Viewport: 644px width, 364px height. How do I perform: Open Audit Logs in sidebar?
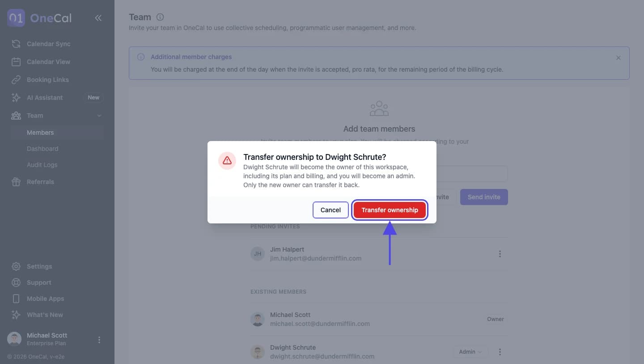57,165
